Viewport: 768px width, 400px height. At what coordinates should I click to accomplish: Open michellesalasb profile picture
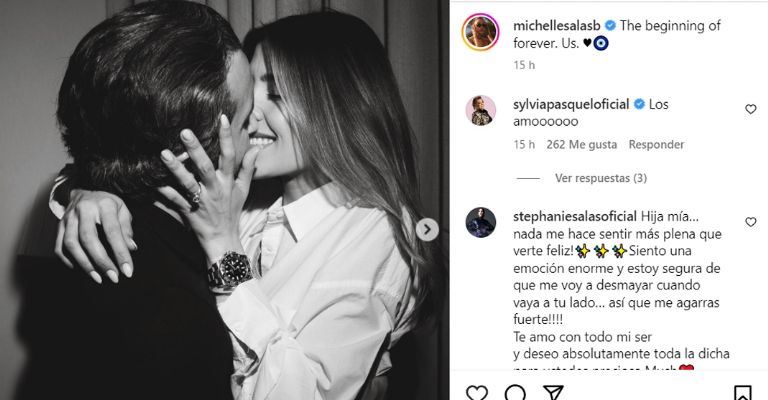tap(481, 33)
